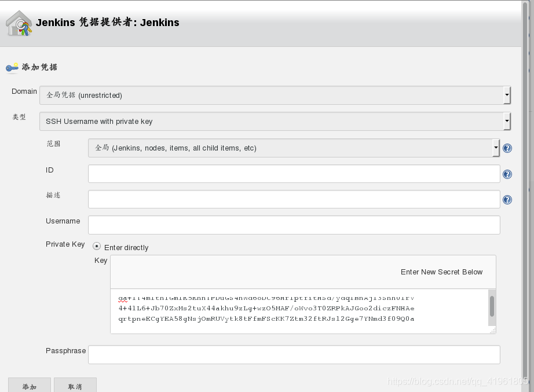Open help for the ID field
This screenshot has width=534, height=392.
[x=507, y=174]
